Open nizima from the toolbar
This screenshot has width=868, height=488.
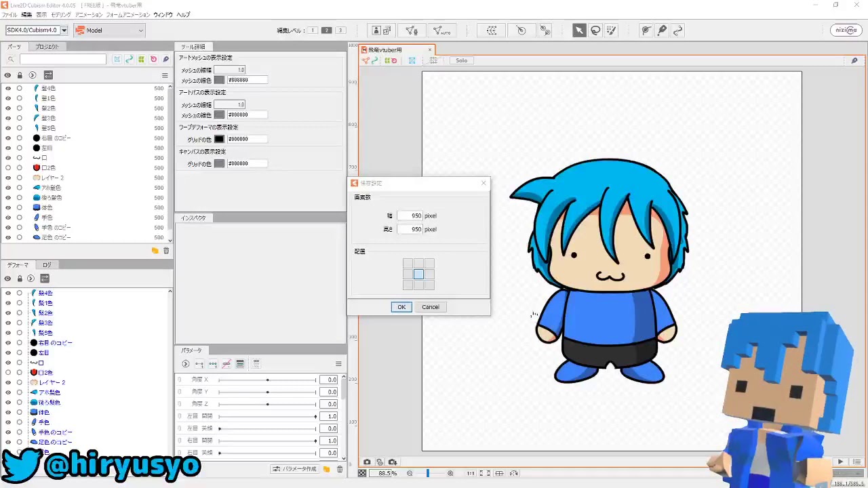tap(846, 30)
